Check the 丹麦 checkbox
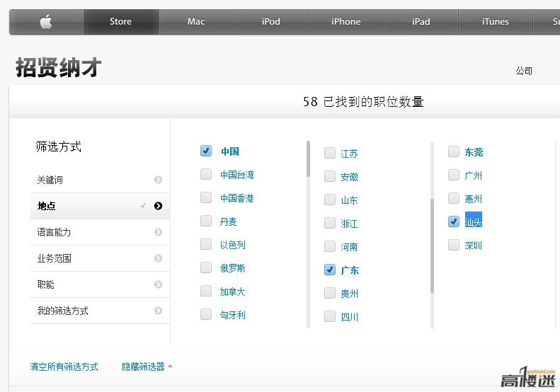 pos(206,221)
